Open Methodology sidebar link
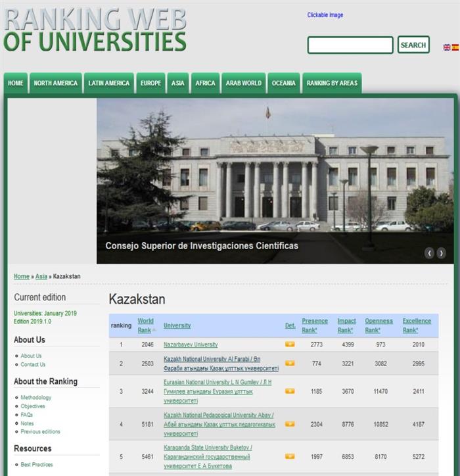The height and width of the screenshot is (476, 460). click(x=35, y=397)
